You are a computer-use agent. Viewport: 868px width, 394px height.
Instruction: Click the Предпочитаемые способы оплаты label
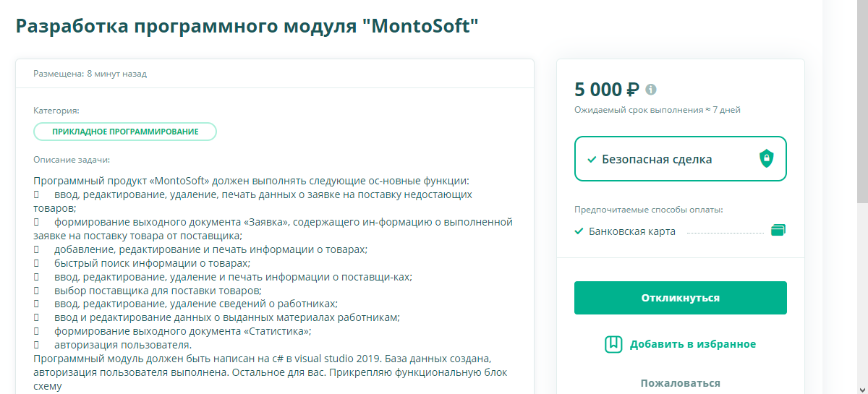coord(649,210)
